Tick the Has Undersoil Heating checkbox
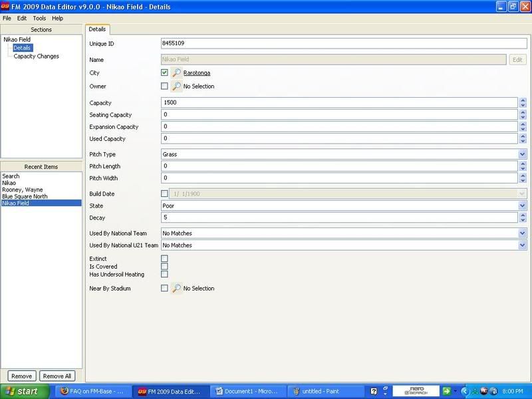Image resolution: width=532 pixels, height=399 pixels. (x=164, y=274)
